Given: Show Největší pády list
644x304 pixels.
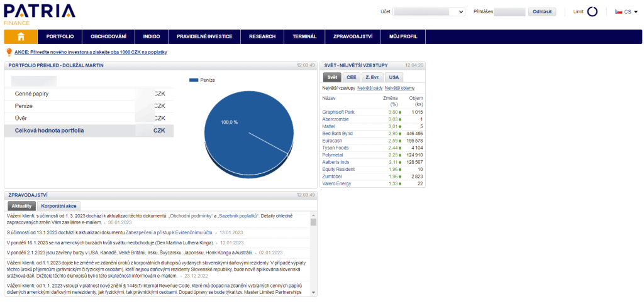Looking at the screenshot, I should [369, 88].
